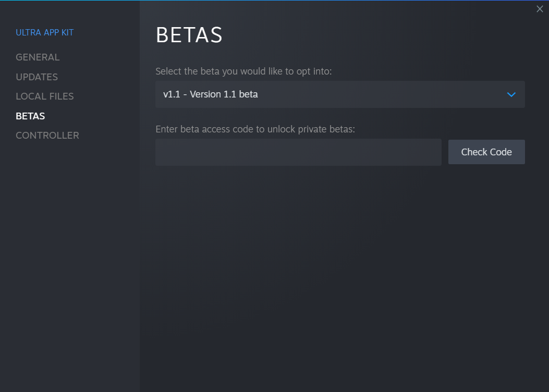The height and width of the screenshot is (392, 549).
Task: Click the ULTRA APP KIT title link
Action: click(x=44, y=32)
